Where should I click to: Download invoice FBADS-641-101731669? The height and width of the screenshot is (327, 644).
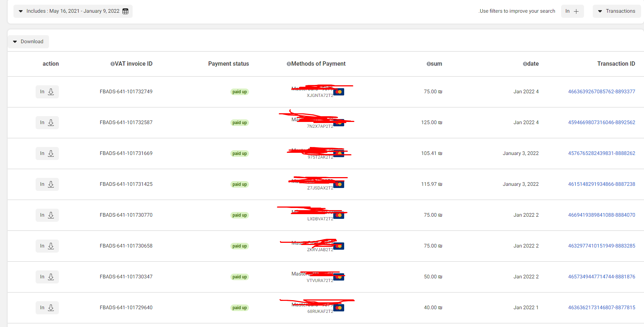(47, 154)
